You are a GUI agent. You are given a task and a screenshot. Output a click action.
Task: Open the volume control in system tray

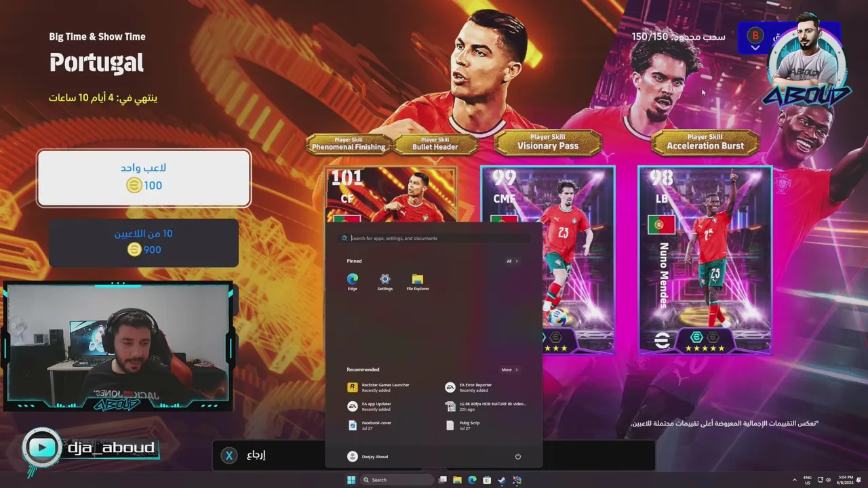[x=829, y=480]
